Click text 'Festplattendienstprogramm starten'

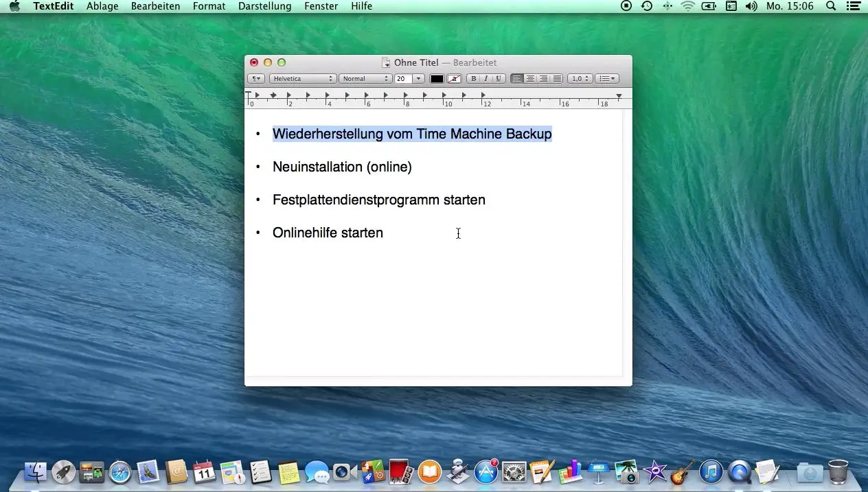tap(379, 200)
